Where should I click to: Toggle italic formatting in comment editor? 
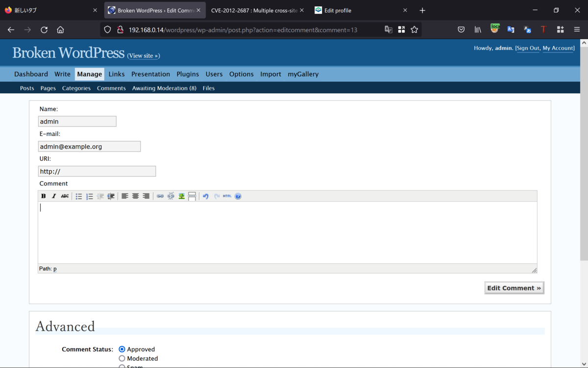pyautogui.click(x=54, y=196)
